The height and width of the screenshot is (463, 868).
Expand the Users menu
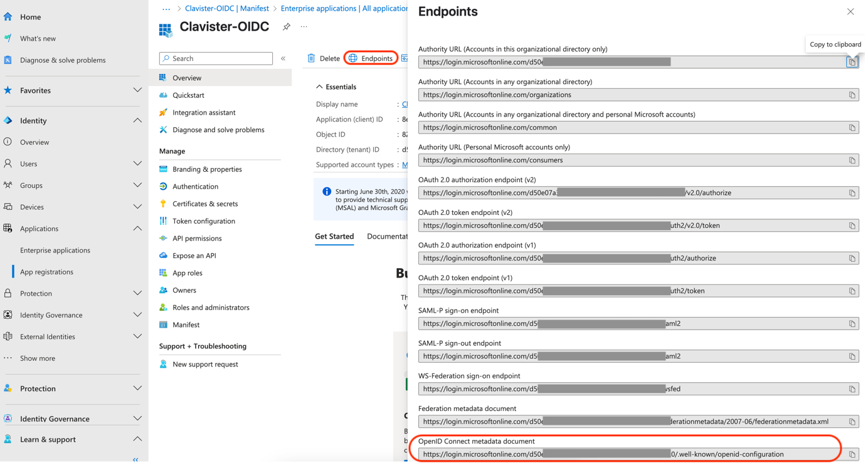[x=137, y=164]
